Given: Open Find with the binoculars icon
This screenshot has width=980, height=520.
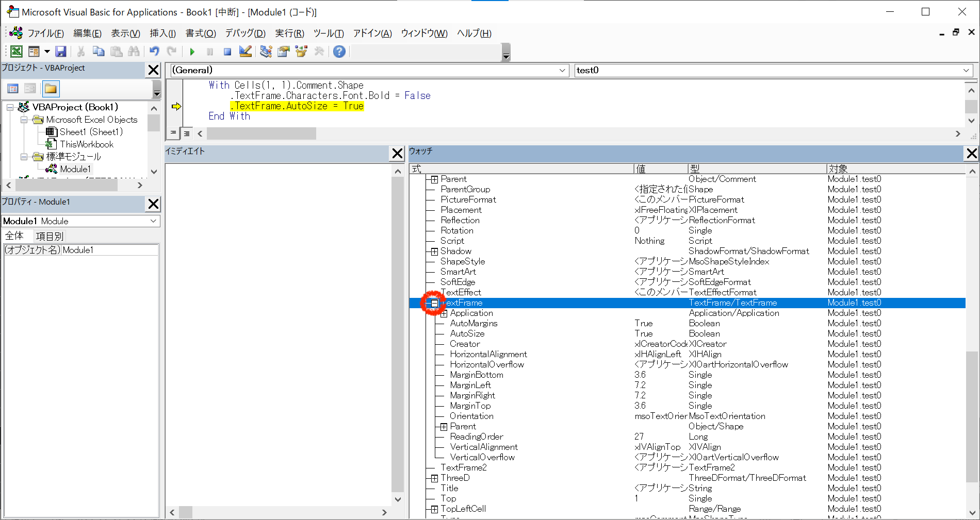Looking at the screenshot, I should coord(134,51).
